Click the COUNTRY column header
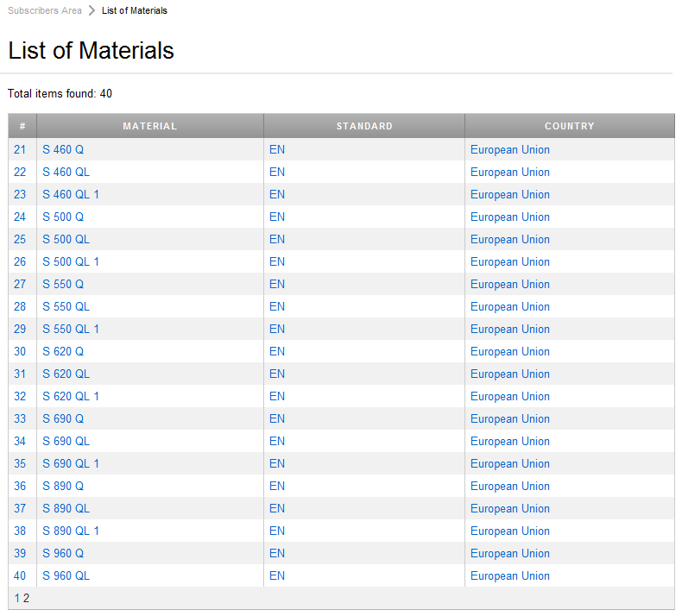The image size is (682, 616). point(569,126)
